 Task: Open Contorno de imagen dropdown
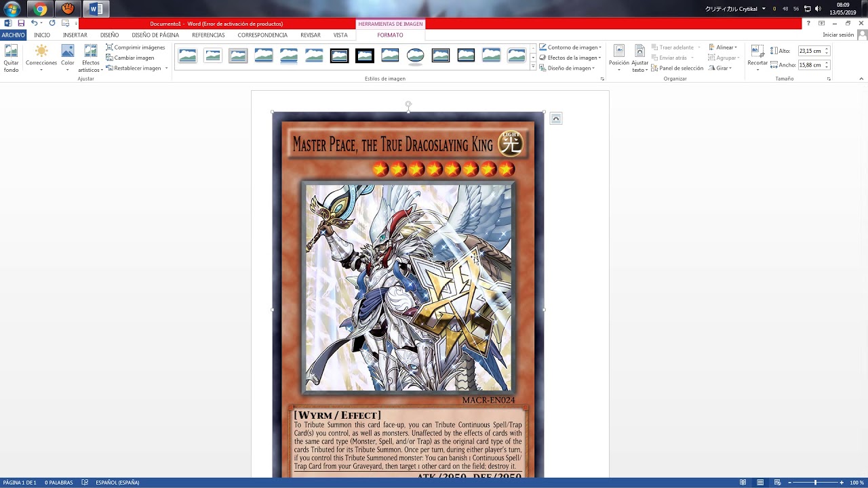click(570, 47)
